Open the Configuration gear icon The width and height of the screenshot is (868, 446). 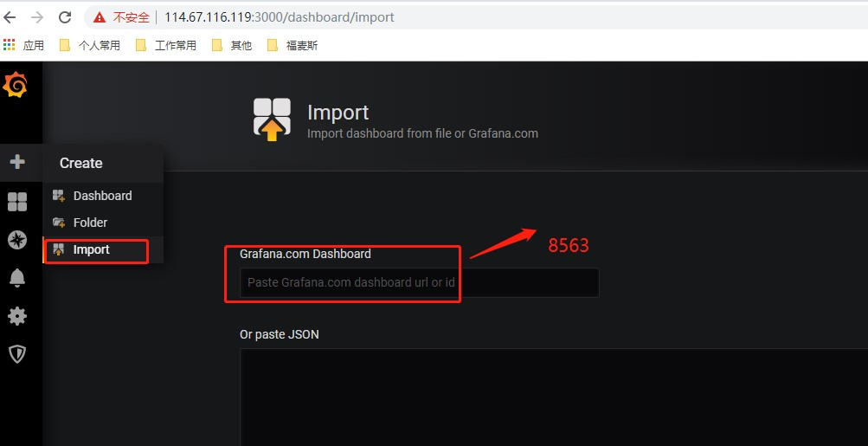(x=17, y=316)
